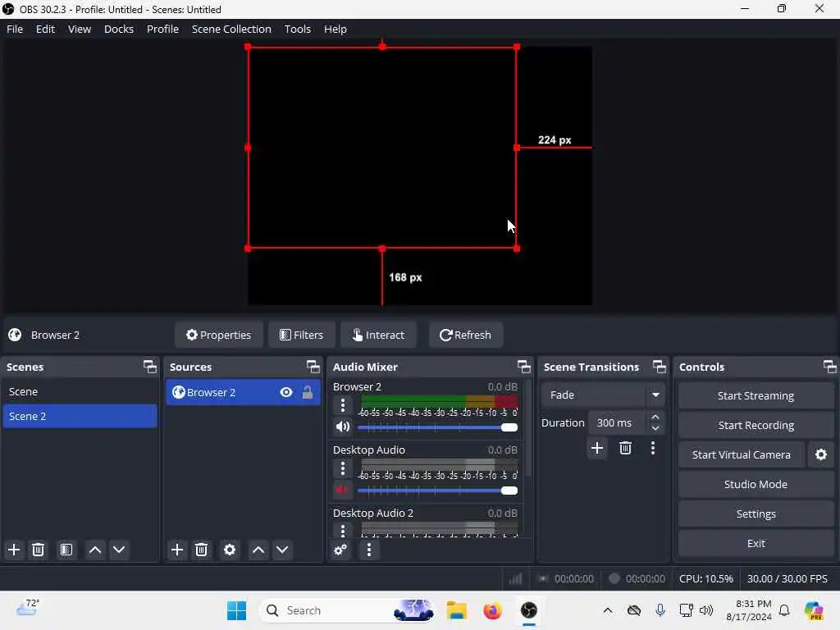Open scene filters icon in Scenes dock
Image resolution: width=840 pixels, height=630 pixels.
(66, 550)
